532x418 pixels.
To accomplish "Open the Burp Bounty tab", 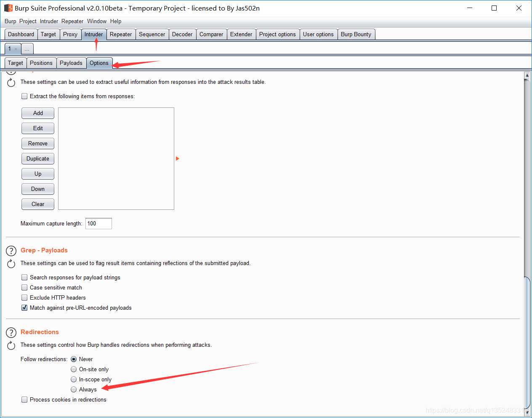I will coord(356,35).
